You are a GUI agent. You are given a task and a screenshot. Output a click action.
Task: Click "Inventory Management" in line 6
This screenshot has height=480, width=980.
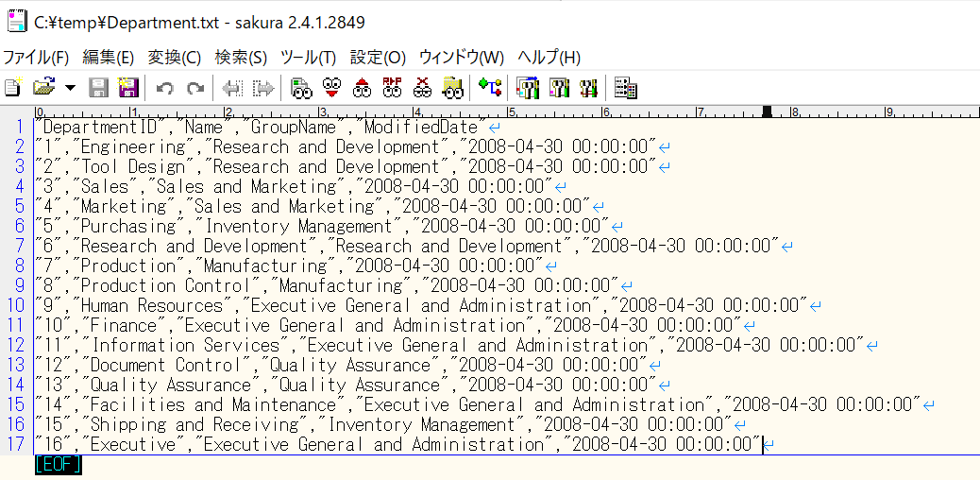point(296,226)
